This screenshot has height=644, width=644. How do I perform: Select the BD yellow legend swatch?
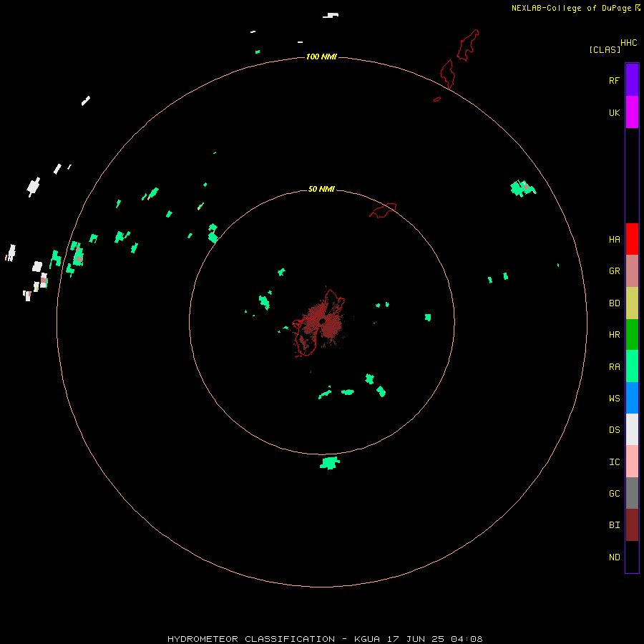pos(632,303)
